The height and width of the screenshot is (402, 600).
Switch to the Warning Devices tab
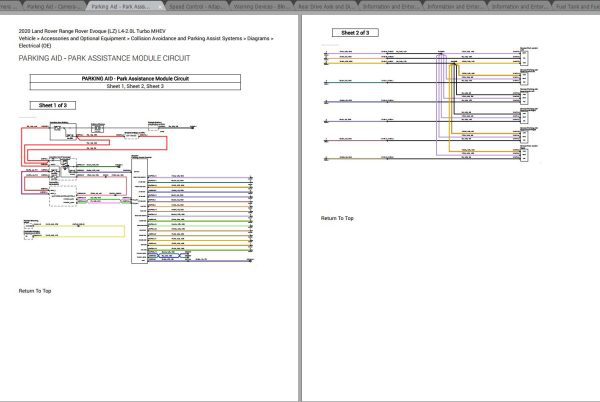pos(261,7)
